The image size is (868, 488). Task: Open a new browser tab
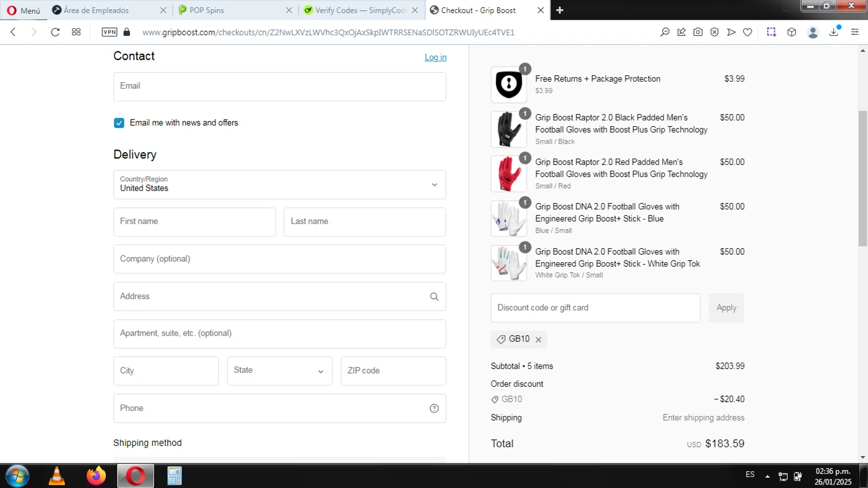pos(560,10)
